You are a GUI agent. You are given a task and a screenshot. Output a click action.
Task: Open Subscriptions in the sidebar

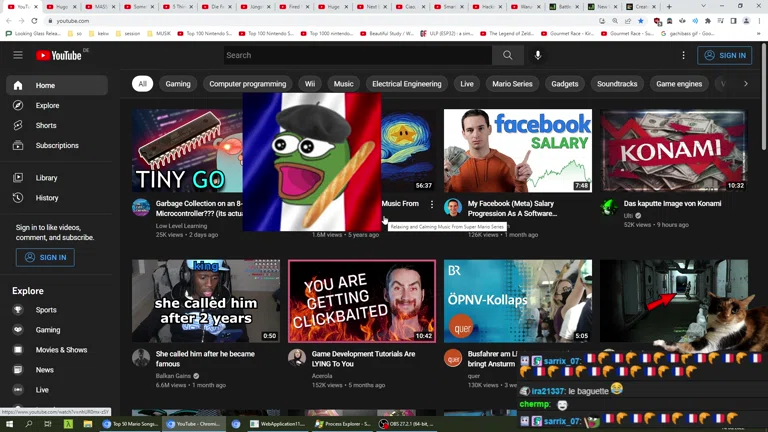(x=57, y=145)
